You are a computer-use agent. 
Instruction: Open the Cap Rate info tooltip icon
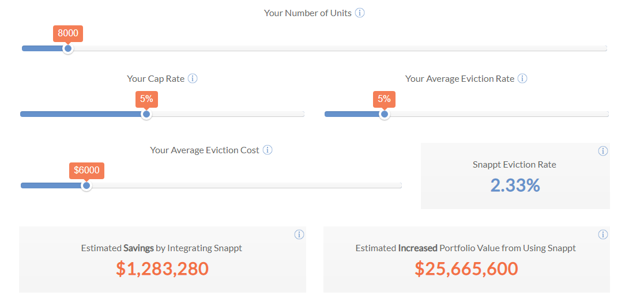[193, 78]
